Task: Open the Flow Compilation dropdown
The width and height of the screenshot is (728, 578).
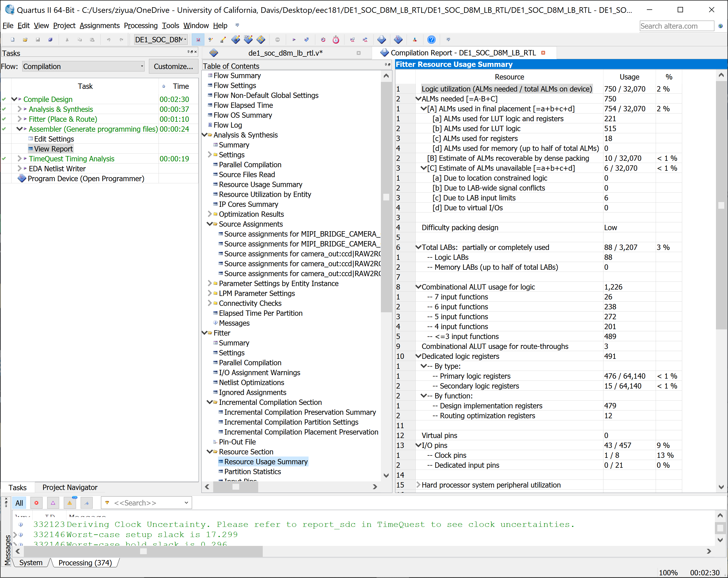Action: tap(83, 66)
